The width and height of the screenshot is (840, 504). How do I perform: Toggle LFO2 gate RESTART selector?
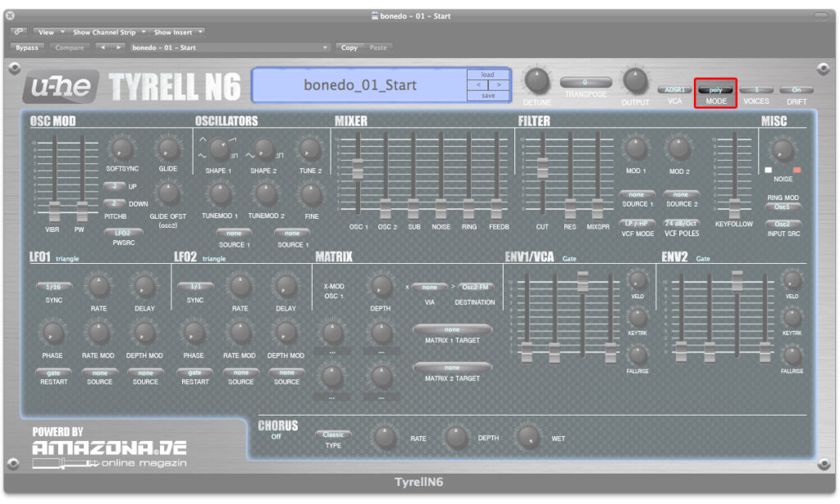click(x=194, y=372)
